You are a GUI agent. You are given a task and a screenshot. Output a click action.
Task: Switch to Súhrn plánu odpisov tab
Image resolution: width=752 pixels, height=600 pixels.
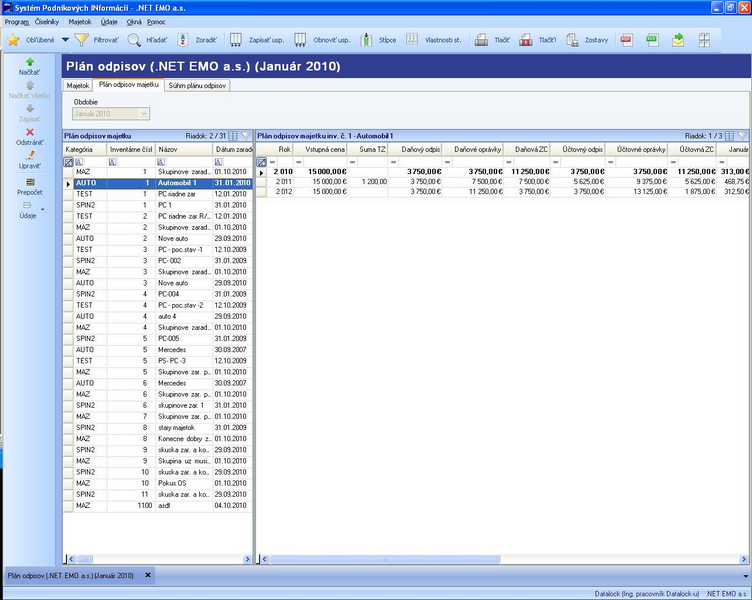tap(197, 85)
